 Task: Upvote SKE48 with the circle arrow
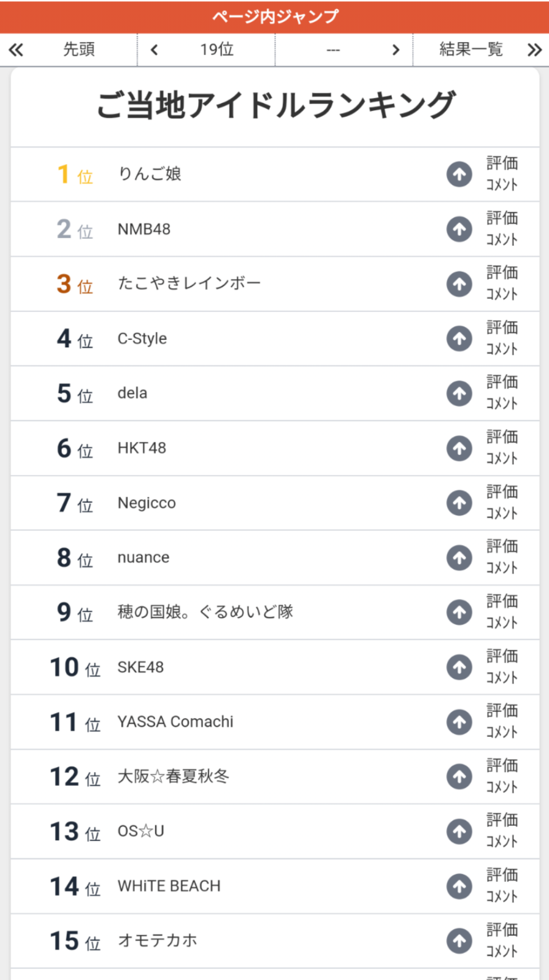(459, 667)
